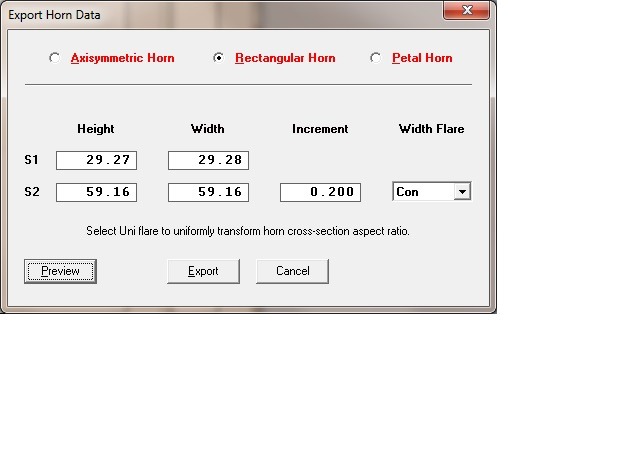Click the S2 row label
This screenshot has height=470, width=628.
click(32, 192)
